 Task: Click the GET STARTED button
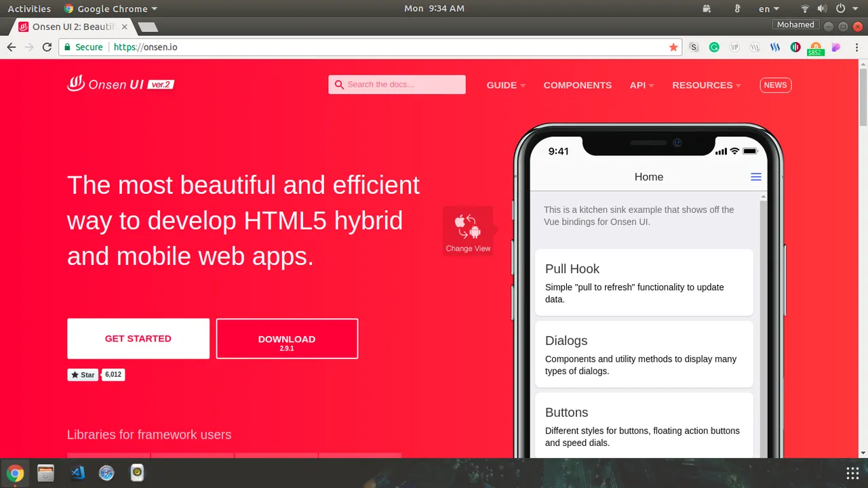point(138,338)
